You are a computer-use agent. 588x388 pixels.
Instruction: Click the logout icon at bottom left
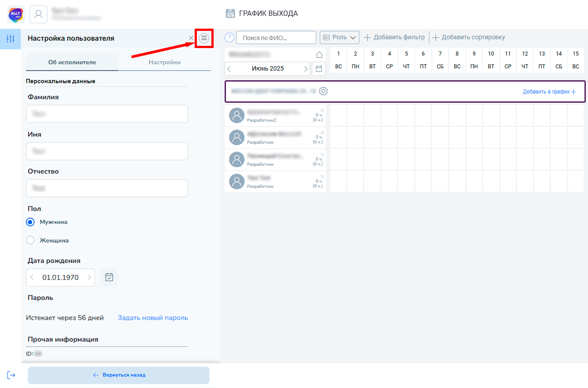click(x=11, y=375)
